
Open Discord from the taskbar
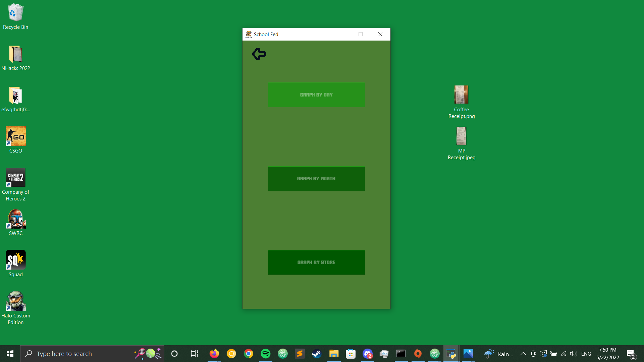click(x=368, y=354)
